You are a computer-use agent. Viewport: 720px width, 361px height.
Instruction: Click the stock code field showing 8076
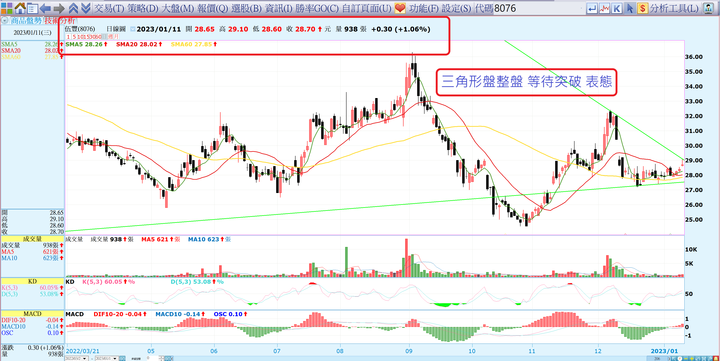pyautogui.click(x=539, y=8)
